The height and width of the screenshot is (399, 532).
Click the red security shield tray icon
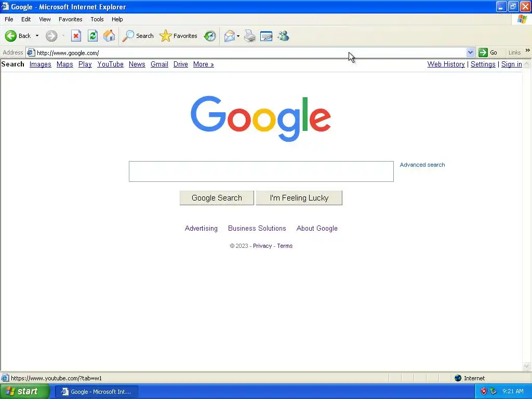tap(484, 392)
